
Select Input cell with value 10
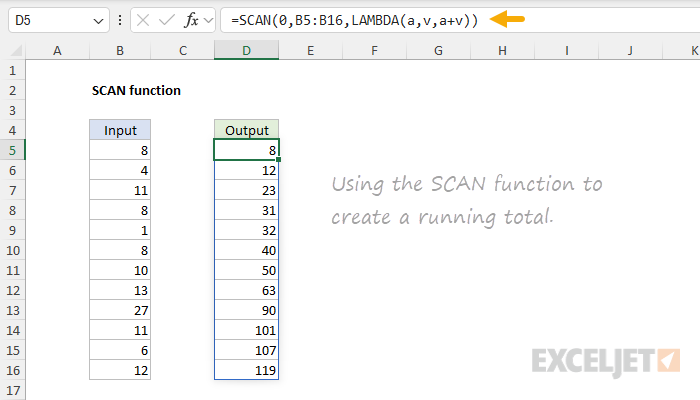coord(120,270)
